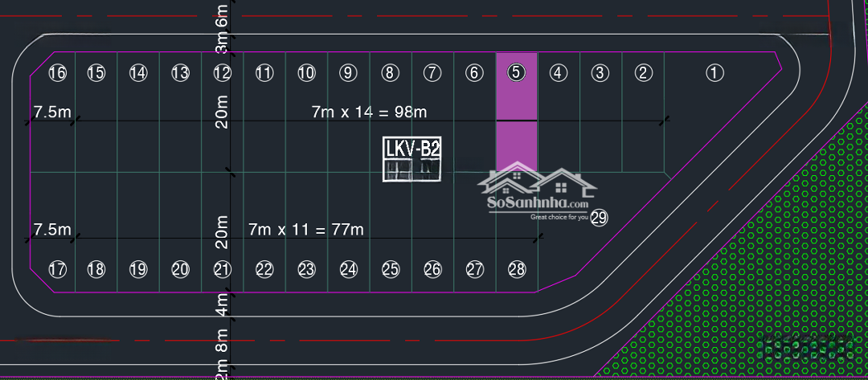The image size is (868, 380).
Task: Click the circled lot number 17 marker
Action: point(57,269)
